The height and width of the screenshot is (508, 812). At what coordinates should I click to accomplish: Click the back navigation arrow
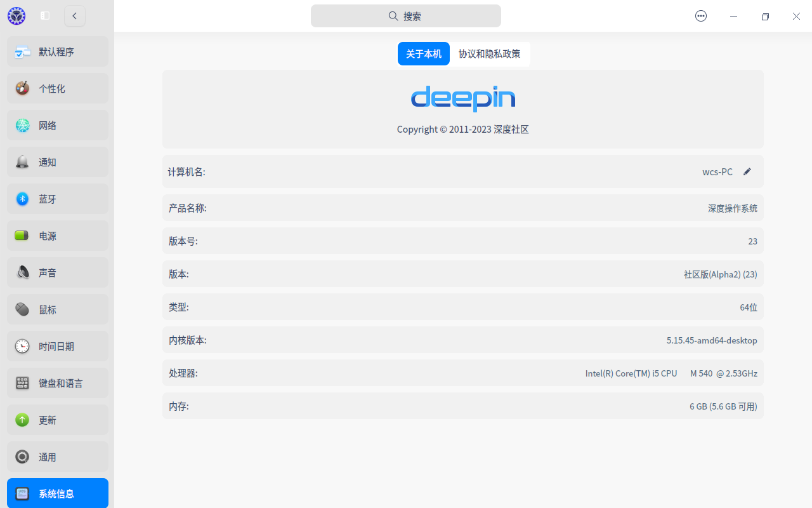pyautogui.click(x=75, y=16)
